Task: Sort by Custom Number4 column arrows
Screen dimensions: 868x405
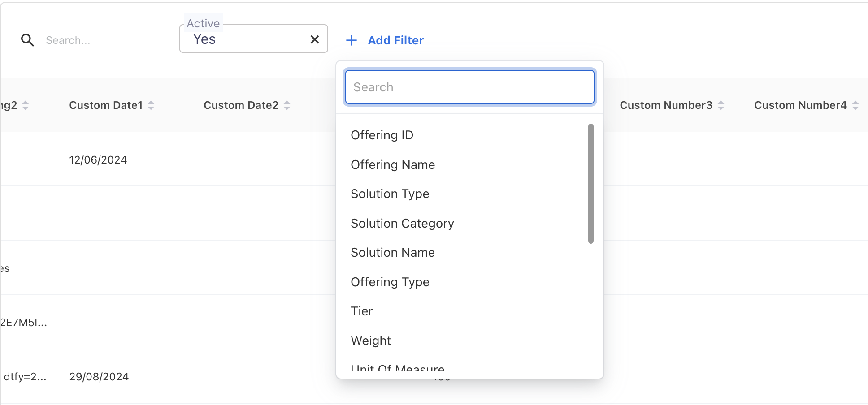Action: point(855,105)
